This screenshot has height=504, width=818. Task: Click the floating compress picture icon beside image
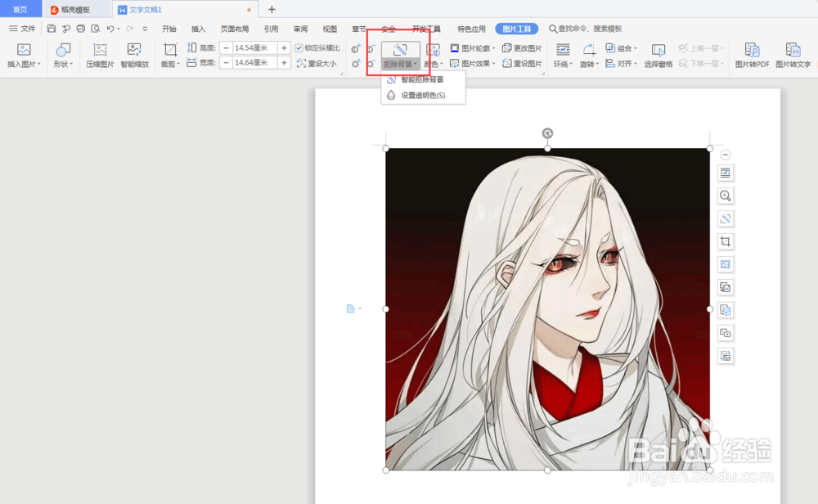coord(725,264)
